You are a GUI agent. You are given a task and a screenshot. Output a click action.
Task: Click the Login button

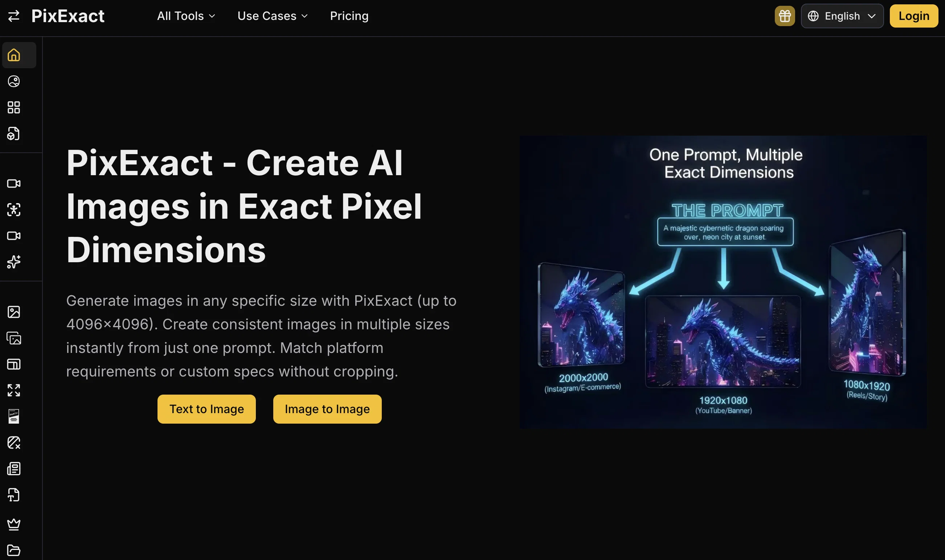click(914, 16)
